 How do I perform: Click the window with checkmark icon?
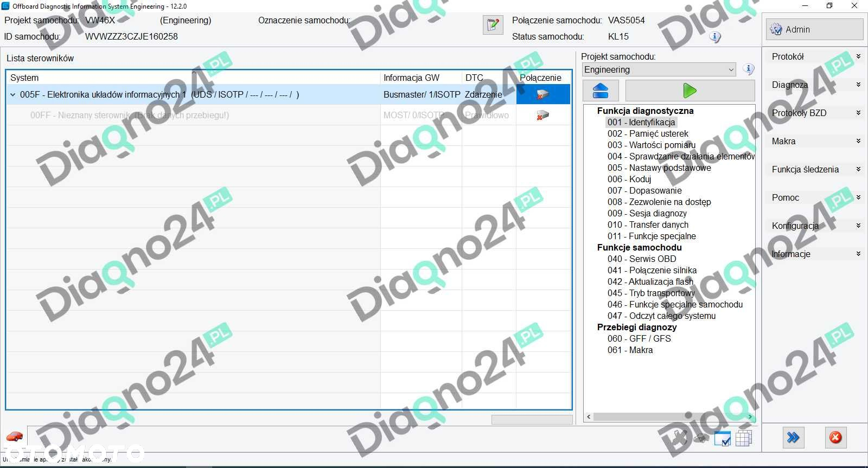(723, 438)
